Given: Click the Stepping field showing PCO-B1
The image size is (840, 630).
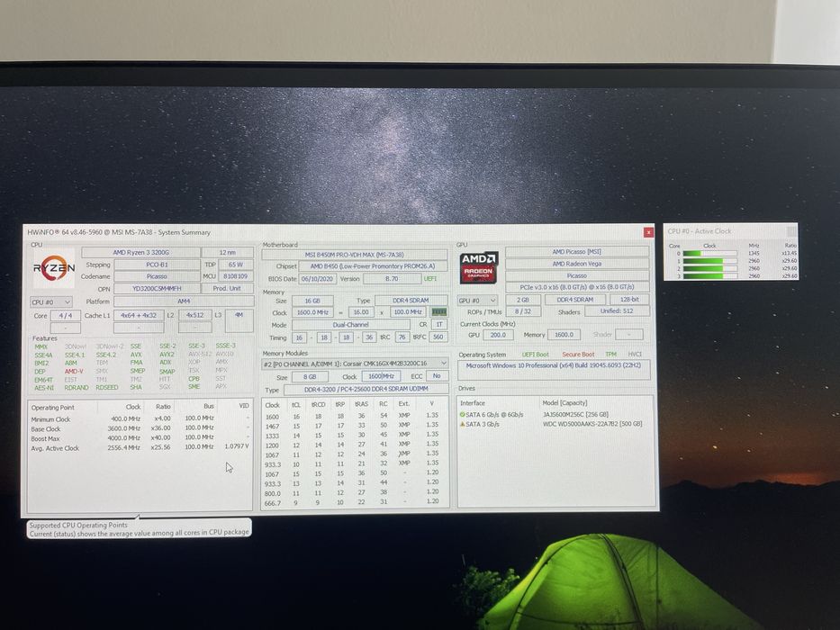Looking at the screenshot, I should 157,265.
